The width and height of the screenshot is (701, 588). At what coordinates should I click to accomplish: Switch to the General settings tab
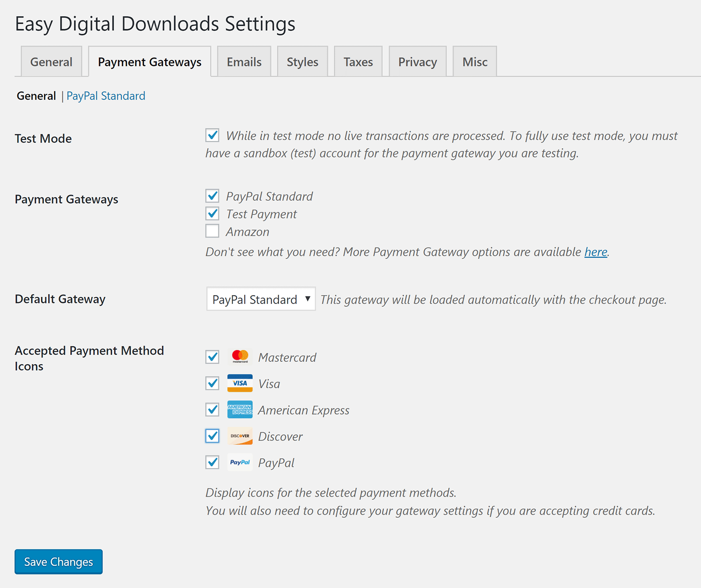coord(51,62)
